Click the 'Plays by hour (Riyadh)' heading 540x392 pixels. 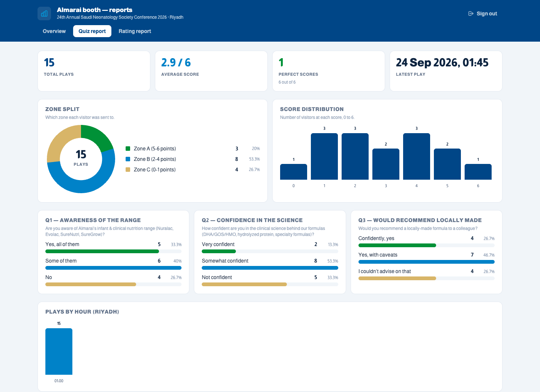pyautogui.click(x=82, y=312)
